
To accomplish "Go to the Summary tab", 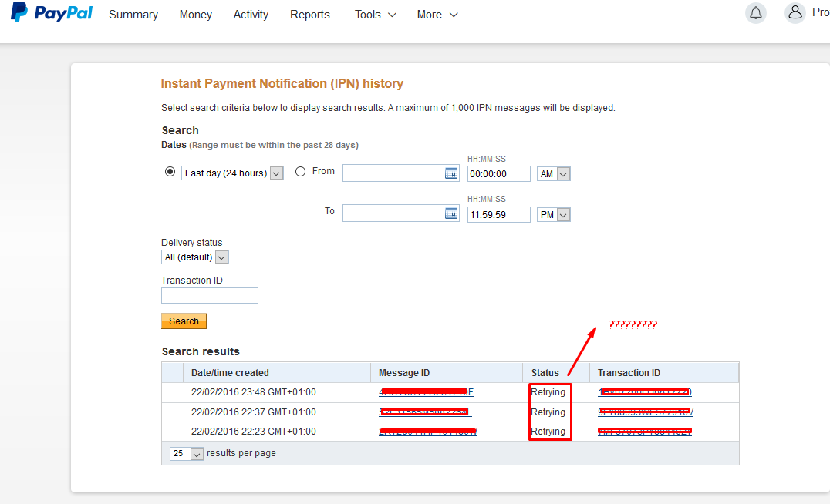I will [x=133, y=15].
